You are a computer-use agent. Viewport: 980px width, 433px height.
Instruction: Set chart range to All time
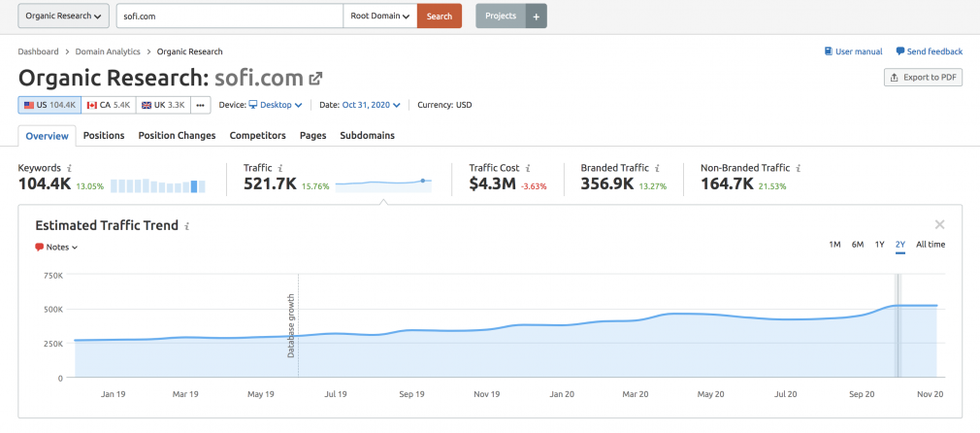(x=931, y=245)
